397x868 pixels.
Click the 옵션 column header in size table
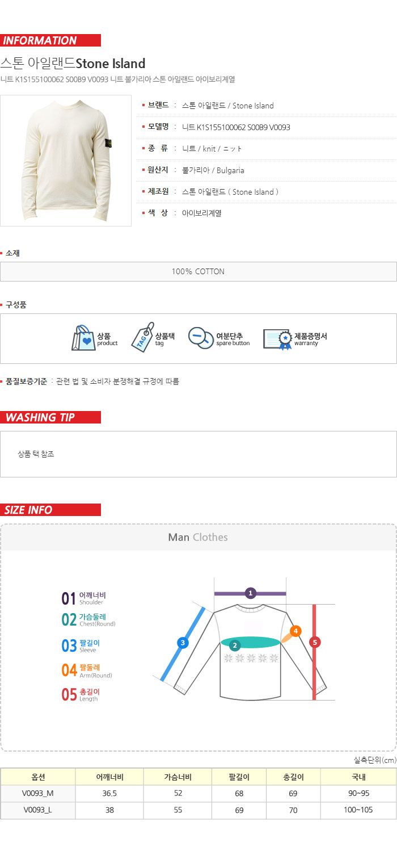pyautogui.click(x=38, y=777)
